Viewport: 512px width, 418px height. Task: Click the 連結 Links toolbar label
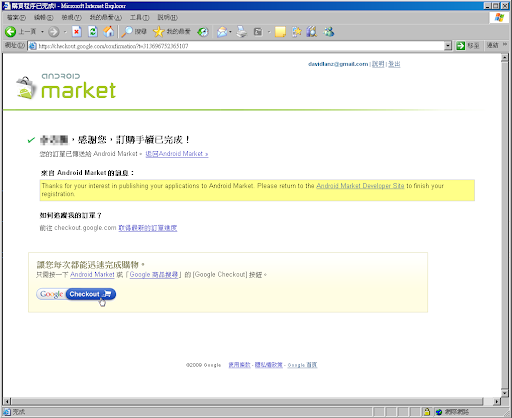tap(492, 45)
